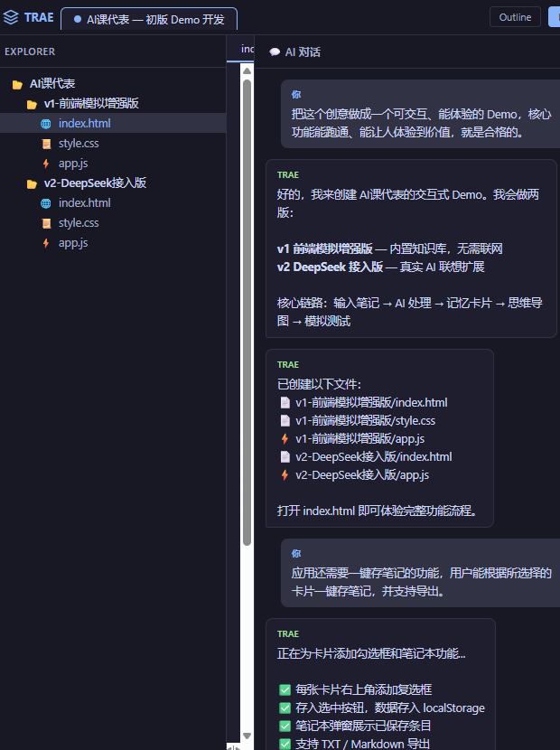Click the globe icon of v2 index.html
560x750 pixels.
(46, 203)
